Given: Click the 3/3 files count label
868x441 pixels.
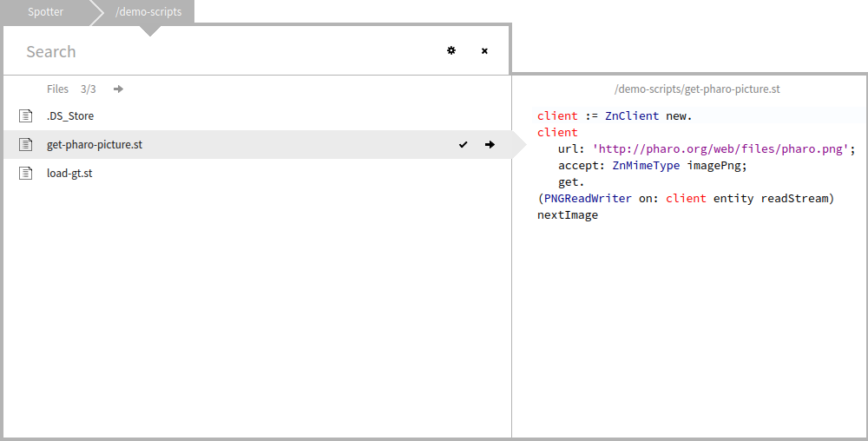Looking at the screenshot, I should pos(88,89).
